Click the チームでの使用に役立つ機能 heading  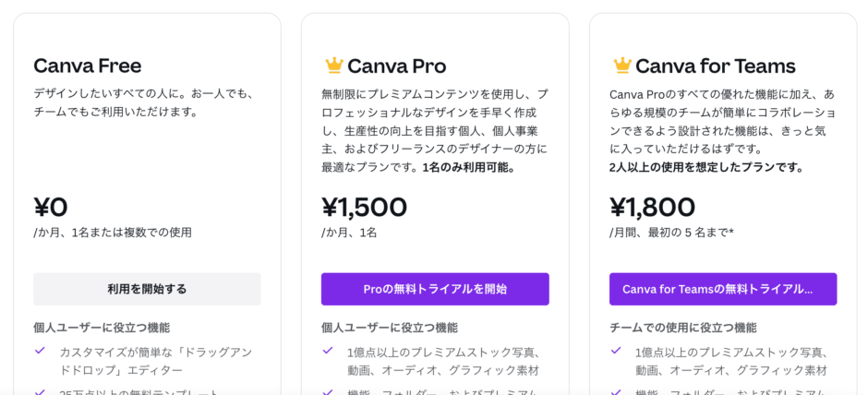pos(682,327)
